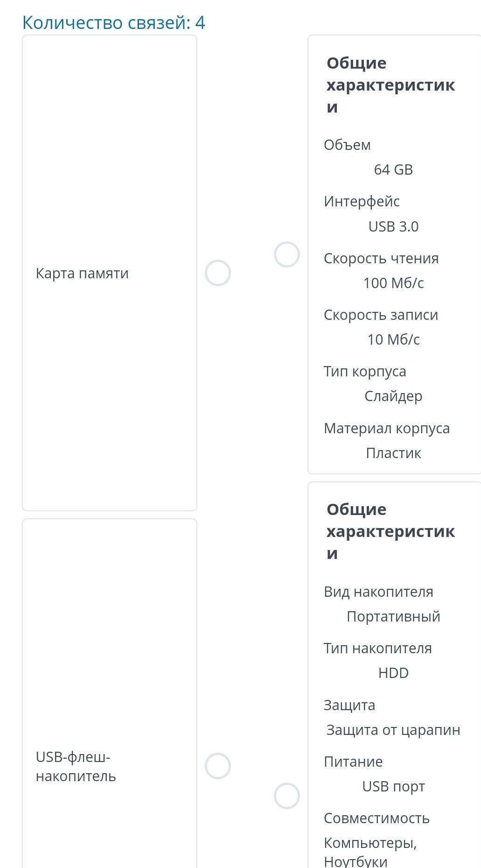Click the Портативный drive kind value

click(393, 616)
